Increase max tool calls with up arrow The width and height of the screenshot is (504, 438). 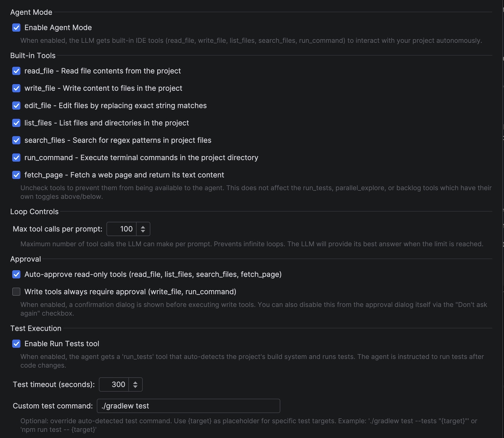click(x=143, y=227)
